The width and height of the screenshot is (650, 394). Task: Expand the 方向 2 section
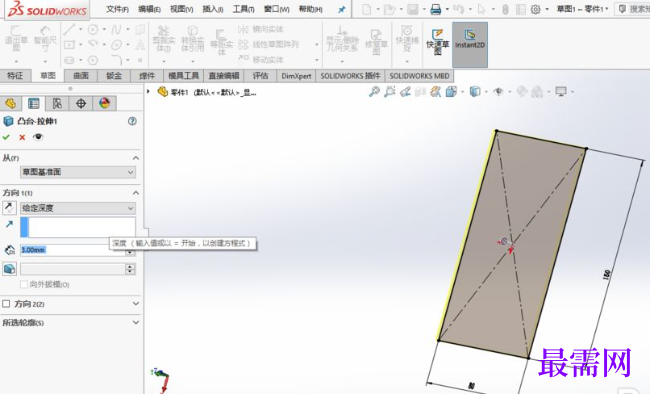pyautogui.click(x=136, y=304)
